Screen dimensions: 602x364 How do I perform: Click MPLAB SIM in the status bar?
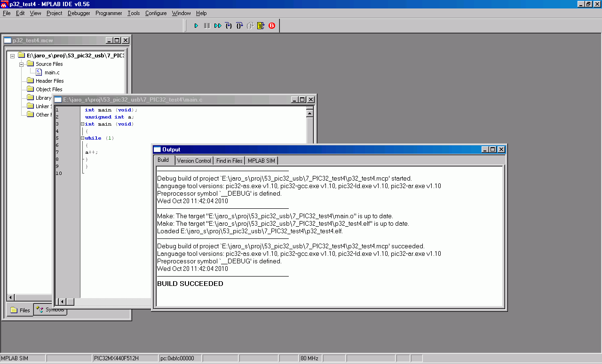[x=23, y=358]
